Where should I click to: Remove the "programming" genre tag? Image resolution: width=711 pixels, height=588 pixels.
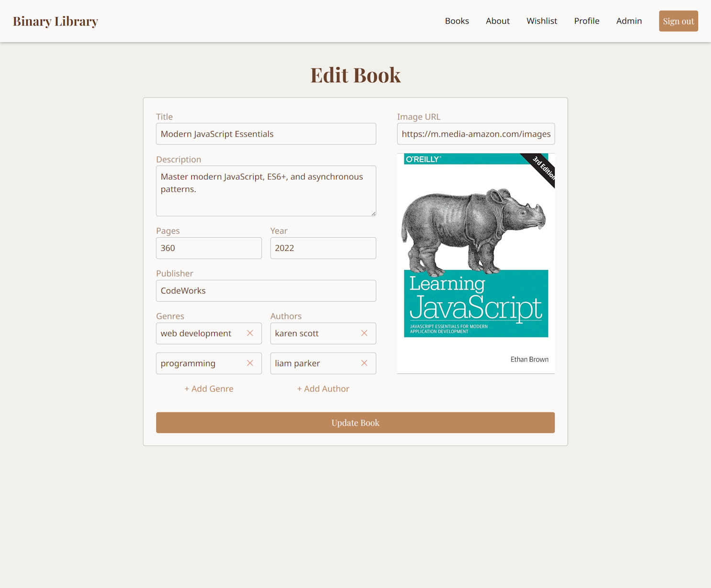(250, 363)
